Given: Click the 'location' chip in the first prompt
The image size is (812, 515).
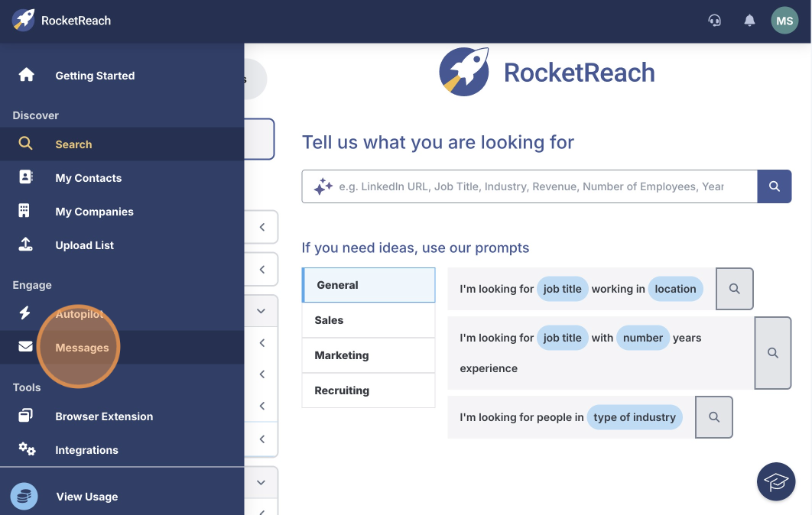Looking at the screenshot, I should (x=675, y=289).
